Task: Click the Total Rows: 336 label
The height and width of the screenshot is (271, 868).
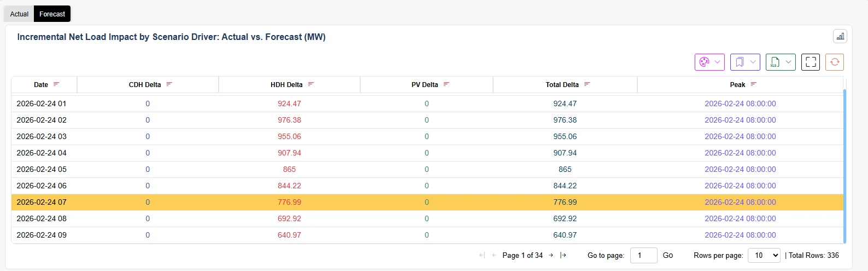Action: [x=814, y=255]
